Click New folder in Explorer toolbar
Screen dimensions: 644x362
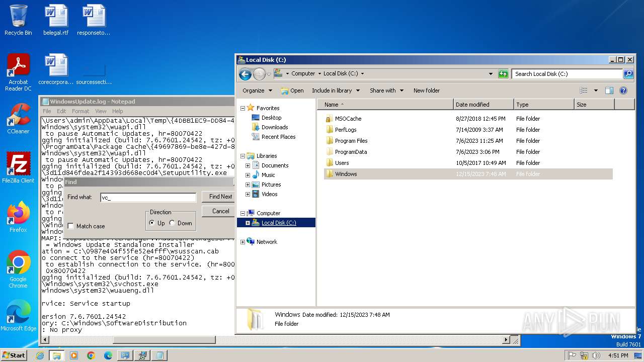[427, 90]
